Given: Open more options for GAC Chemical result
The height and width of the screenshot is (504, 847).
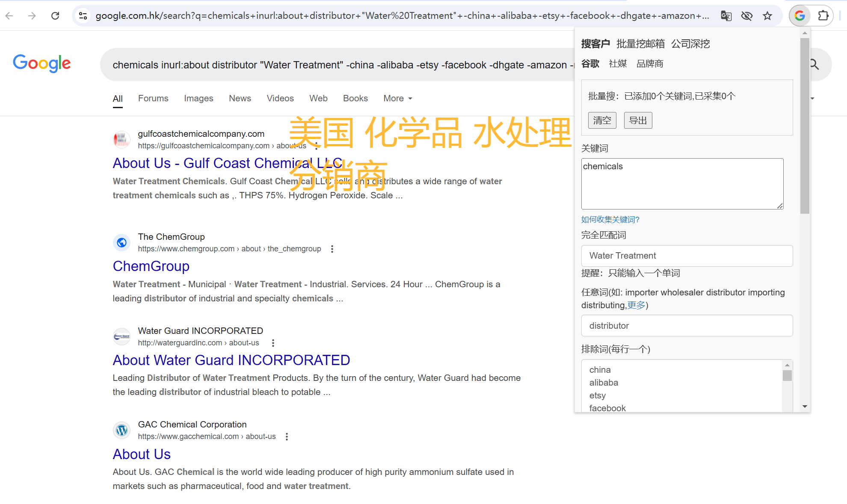Looking at the screenshot, I should 287,436.
